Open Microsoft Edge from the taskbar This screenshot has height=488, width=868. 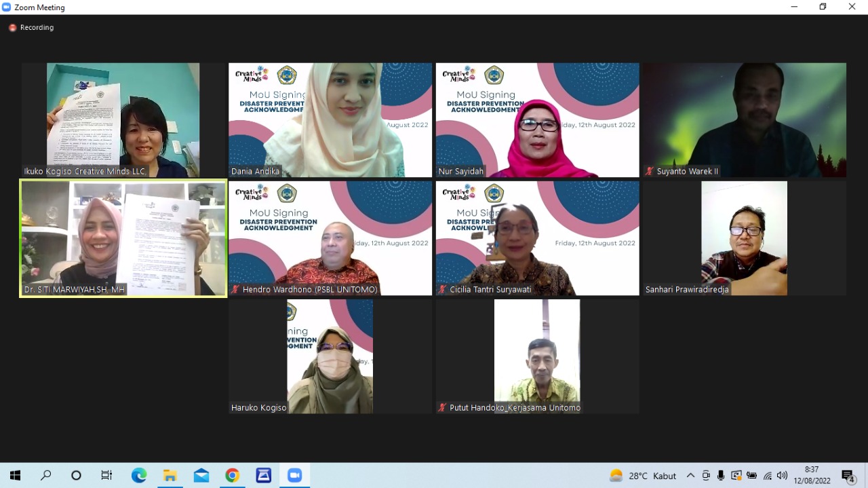(139, 476)
